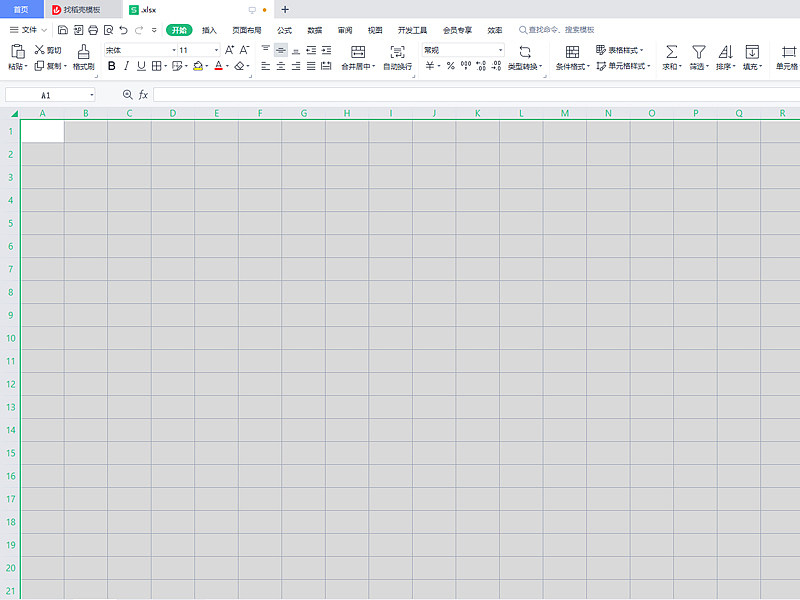
Task: Open the font name dropdown (宋体)
Action: (174, 50)
